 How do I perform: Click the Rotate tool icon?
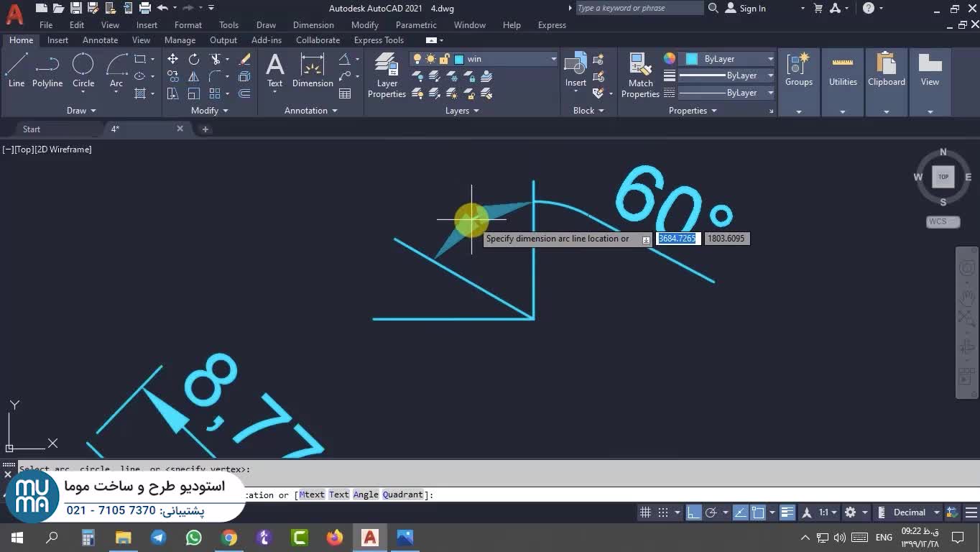click(194, 59)
